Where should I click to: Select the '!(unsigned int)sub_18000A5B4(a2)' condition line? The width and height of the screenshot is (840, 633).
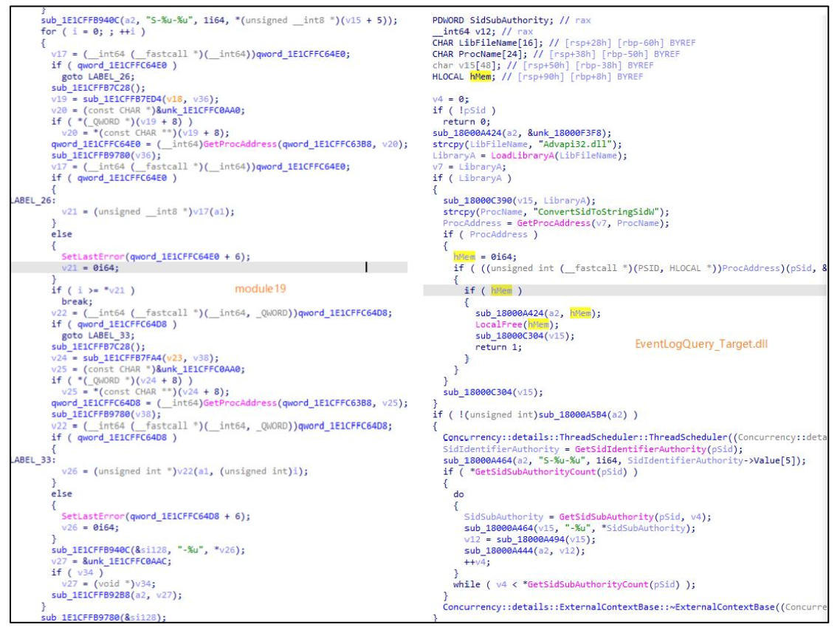535,414
